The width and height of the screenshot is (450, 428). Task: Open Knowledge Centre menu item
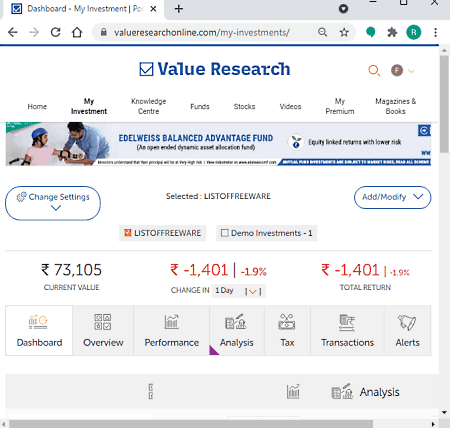[149, 106]
